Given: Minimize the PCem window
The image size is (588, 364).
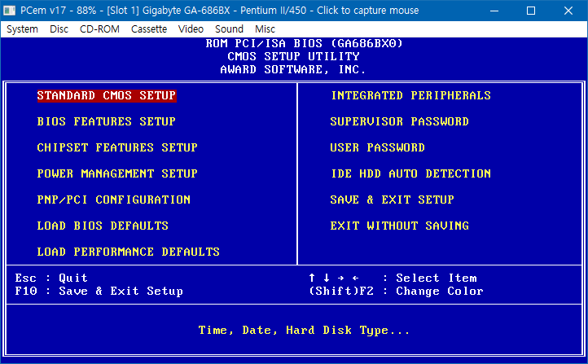Looking at the screenshot, I should click(x=494, y=11).
